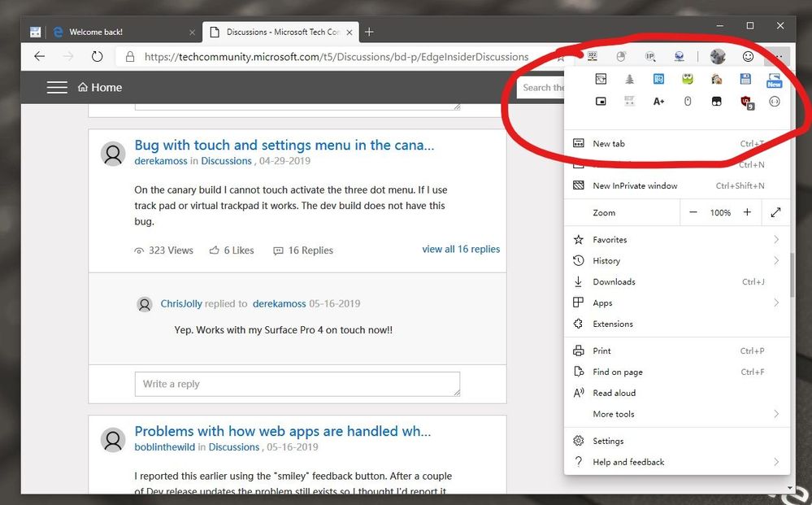View site info via the padlock icon
Viewport: 812px width, 505px height.
click(x=131, y=56)
